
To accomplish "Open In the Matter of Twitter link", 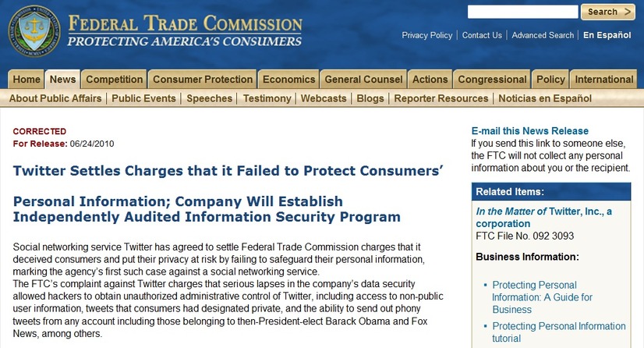I will tap(543, 218).
